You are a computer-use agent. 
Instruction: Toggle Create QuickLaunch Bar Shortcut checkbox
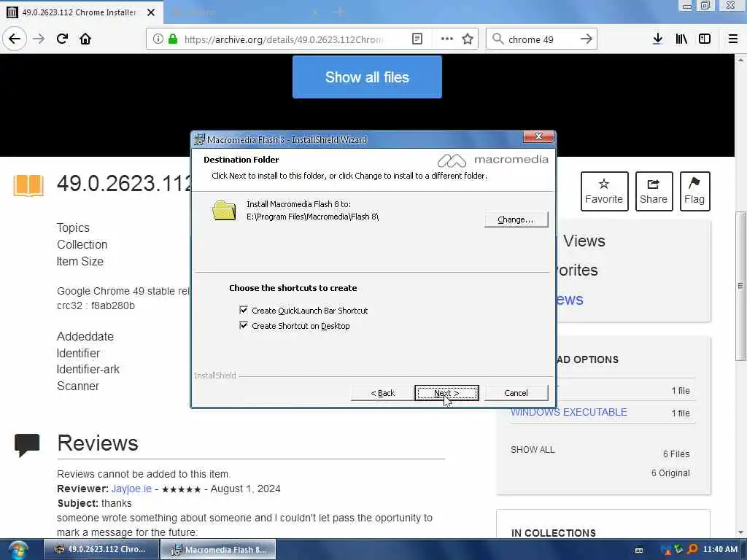[x=244, y=310]
